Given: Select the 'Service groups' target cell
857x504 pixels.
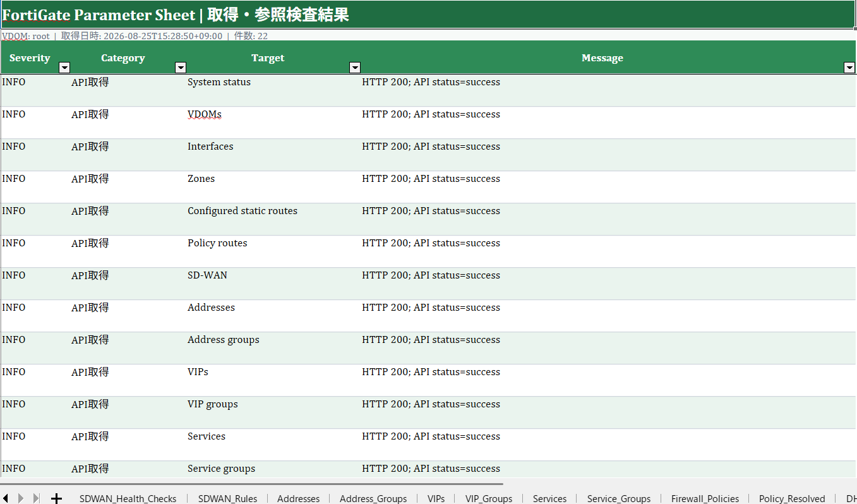Looking at the screenshot, I should 273,469.
